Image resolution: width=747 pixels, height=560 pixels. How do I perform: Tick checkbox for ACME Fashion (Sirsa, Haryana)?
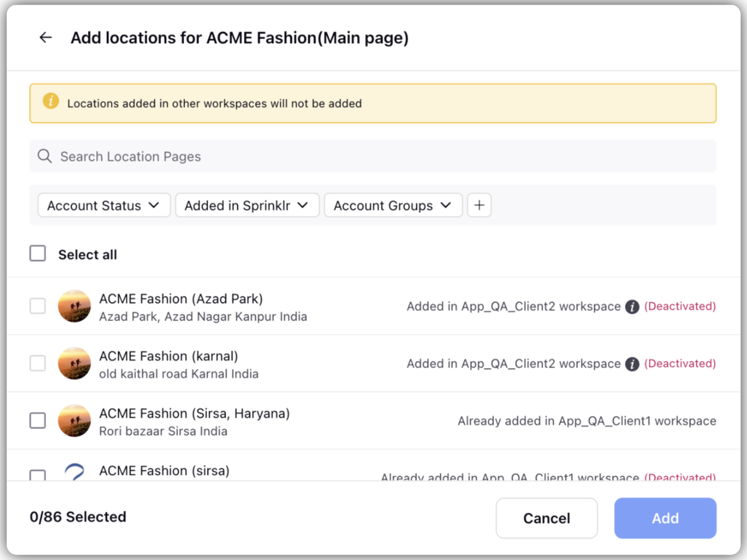(37, 421)
